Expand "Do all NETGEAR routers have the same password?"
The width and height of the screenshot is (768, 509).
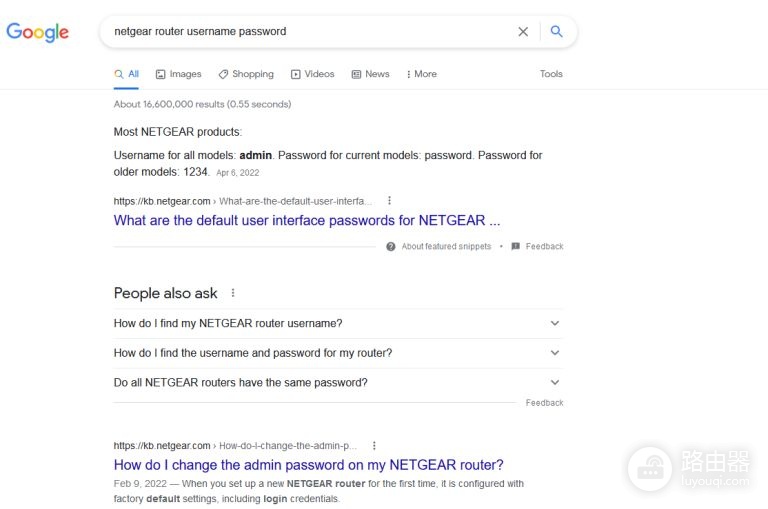pos(338,383)
